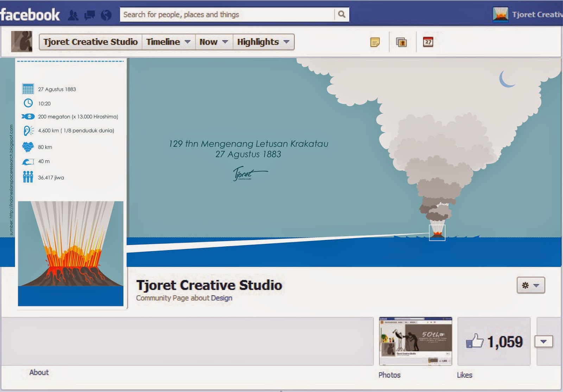Click the cloud icon beside 80 km
Viewport: 563px width, 392px height.
coord(28,147)
